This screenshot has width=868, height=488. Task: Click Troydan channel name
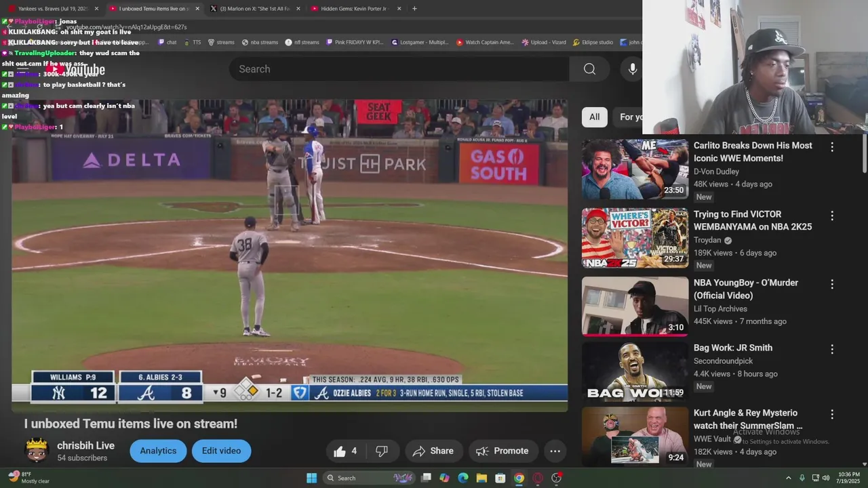[x=707, y=240]
